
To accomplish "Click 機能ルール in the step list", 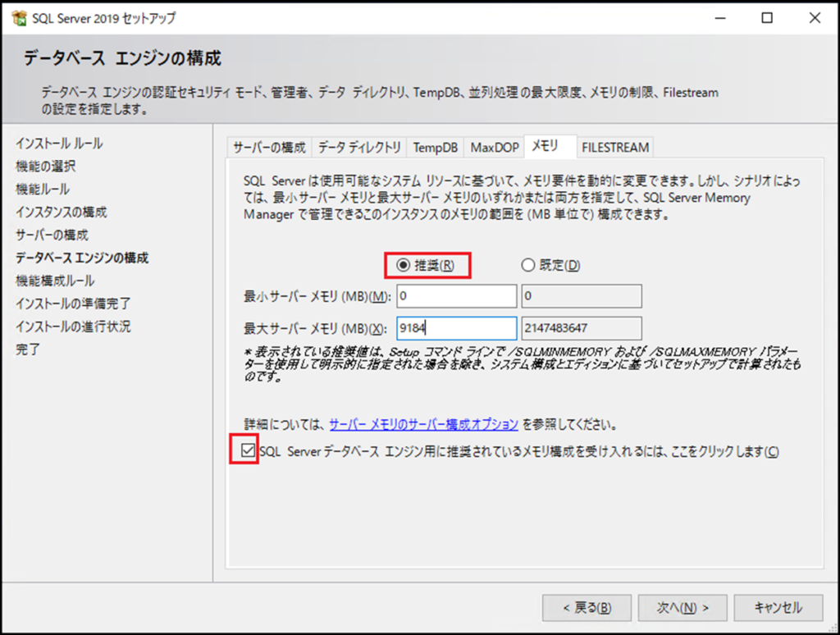I will 43,190.
